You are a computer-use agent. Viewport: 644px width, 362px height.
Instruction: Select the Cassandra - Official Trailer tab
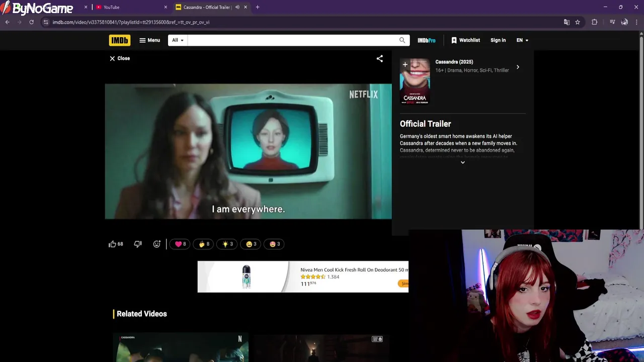[x=206, y=7]
